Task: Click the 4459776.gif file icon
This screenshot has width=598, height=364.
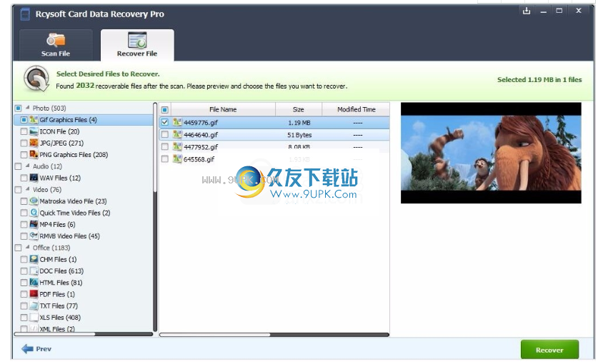Action: point(177,122)
